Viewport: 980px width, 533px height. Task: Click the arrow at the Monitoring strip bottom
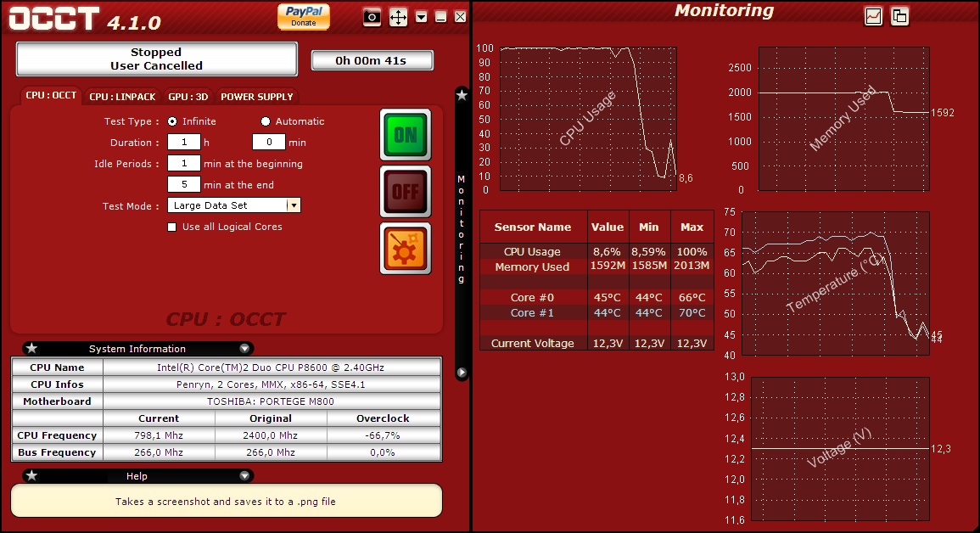462,373
